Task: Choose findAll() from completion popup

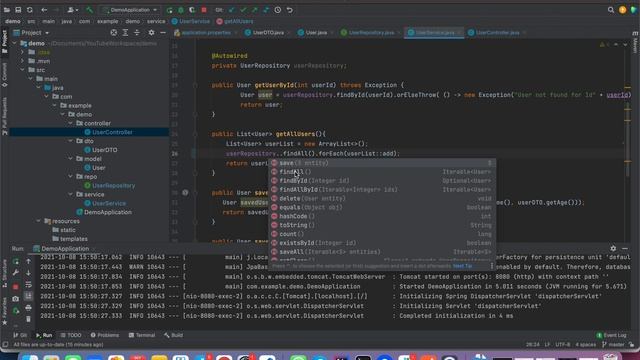Action: coord(382,172)
